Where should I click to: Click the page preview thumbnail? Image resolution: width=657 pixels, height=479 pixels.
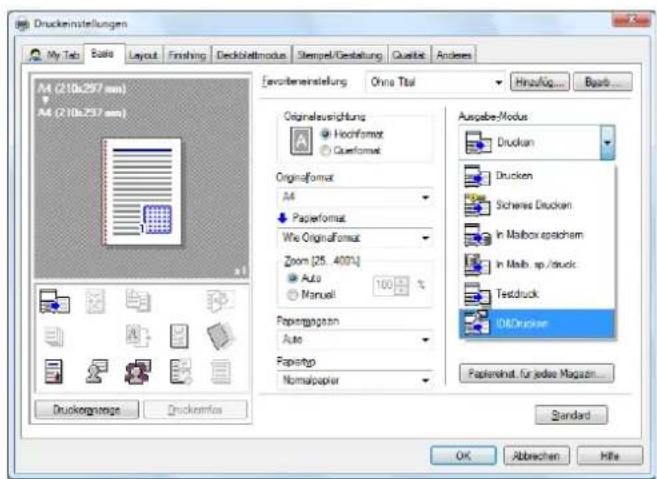point(142,192)
